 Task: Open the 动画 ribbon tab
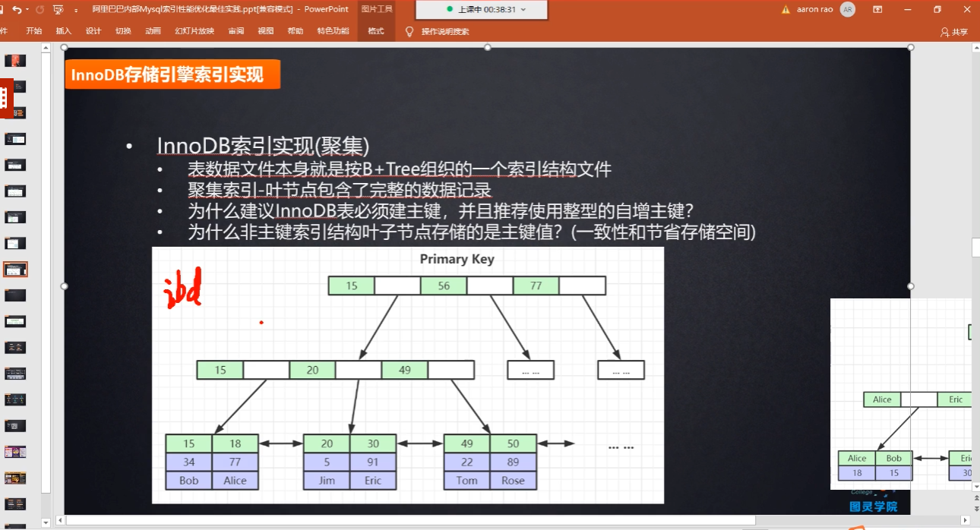[153, 31]
